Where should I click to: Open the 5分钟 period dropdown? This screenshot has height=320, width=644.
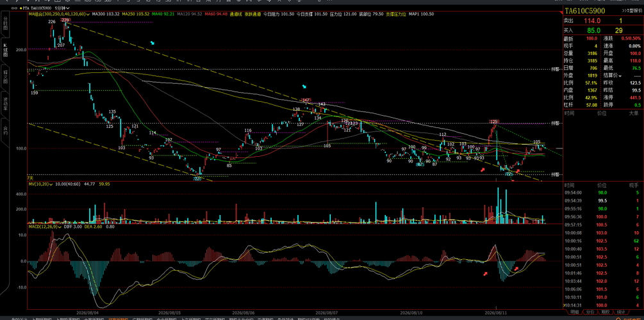[x=62, y=8]
